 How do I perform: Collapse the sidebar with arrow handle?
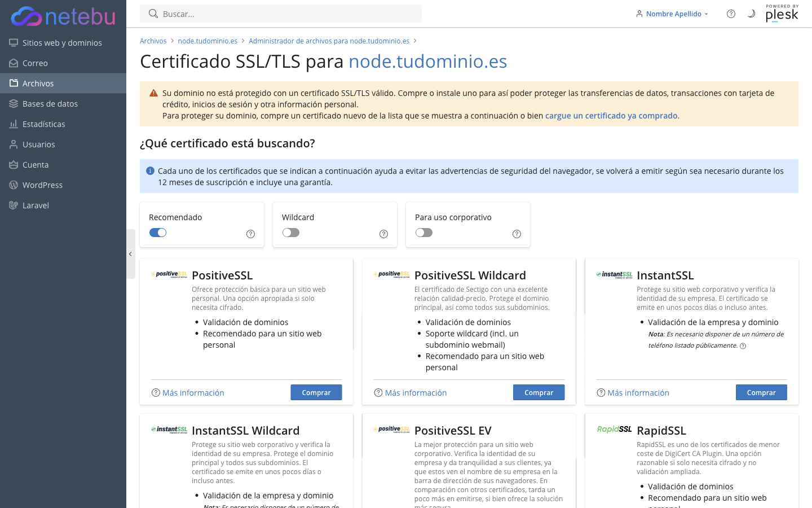(x=130, y=254)
